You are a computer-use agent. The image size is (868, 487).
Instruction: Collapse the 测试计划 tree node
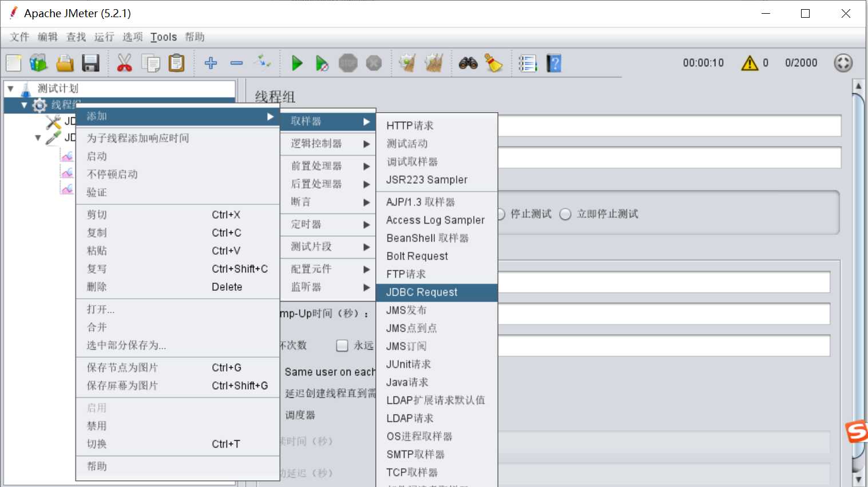[x=11, y=89]
